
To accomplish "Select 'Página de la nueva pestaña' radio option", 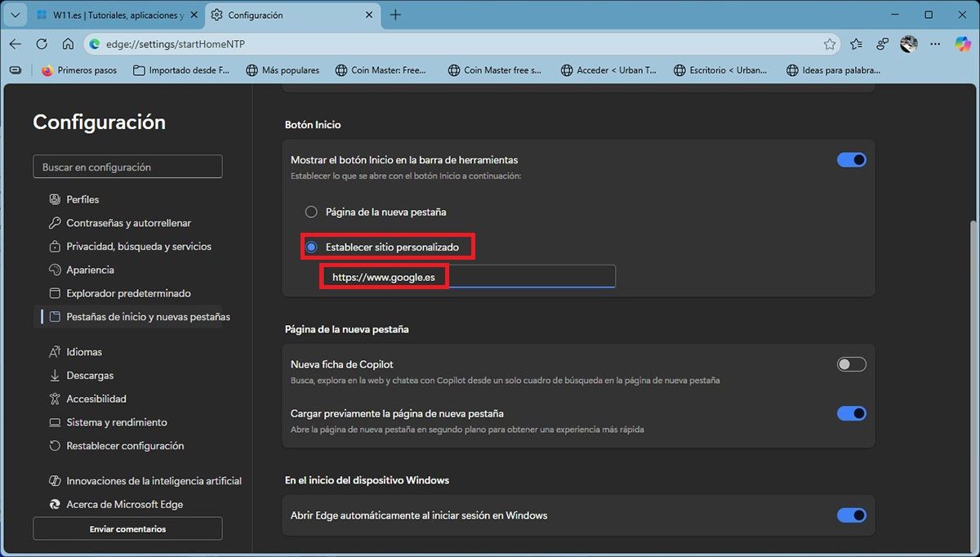I will (x=311, y=212).
